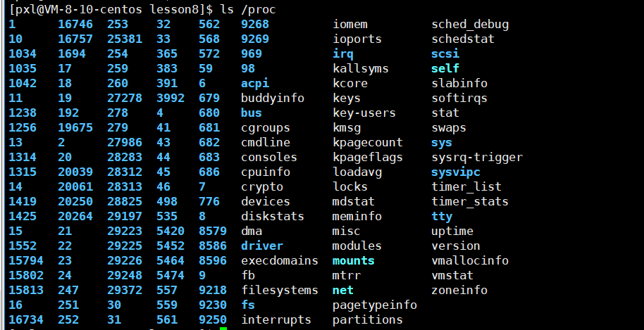Click the cpuinfo entry in the listing
This screenshot has width=644, height=330.
tap(266, 172)
